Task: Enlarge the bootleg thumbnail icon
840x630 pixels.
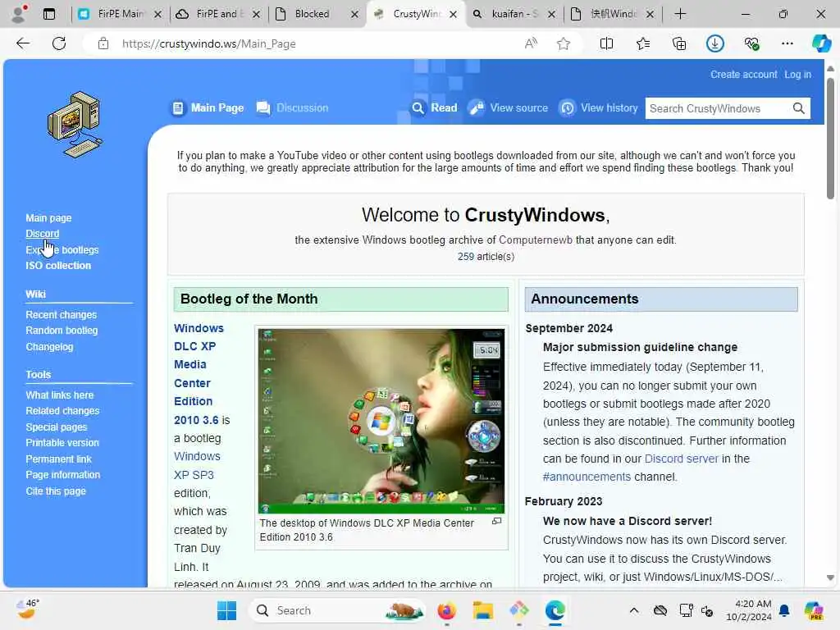Action: [x=496, y=521]
